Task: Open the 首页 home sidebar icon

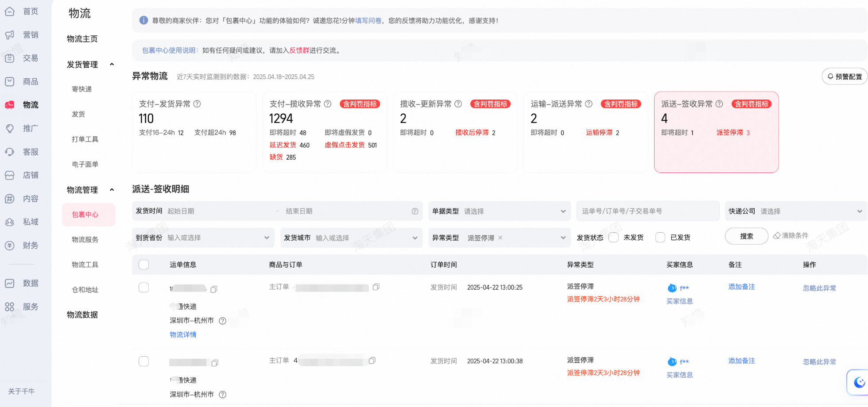Action: pos(10,12)
